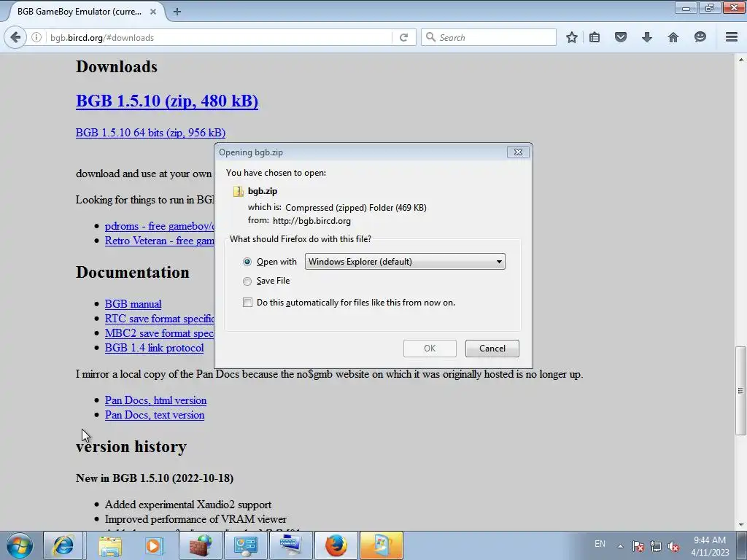Image resolution: width=747 pixels, height=560 pixels.
Task: Open a new tab with plus button
Action: click(177, 12)
